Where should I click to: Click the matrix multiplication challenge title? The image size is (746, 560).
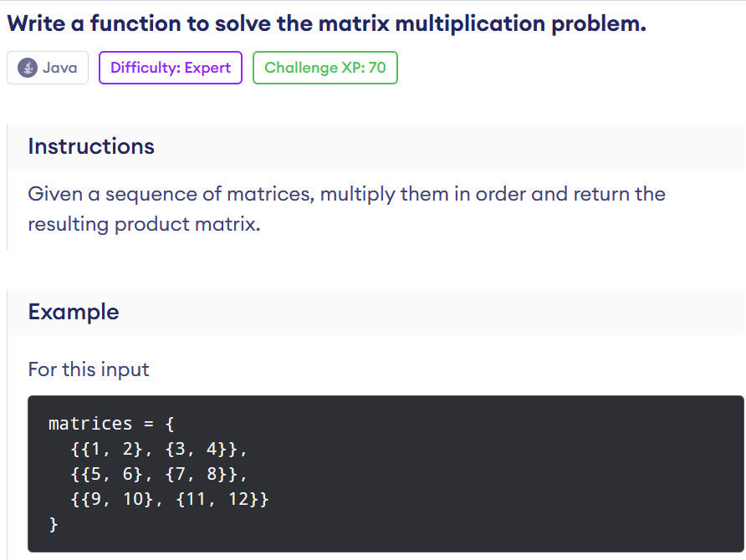(x=326, y=23)
